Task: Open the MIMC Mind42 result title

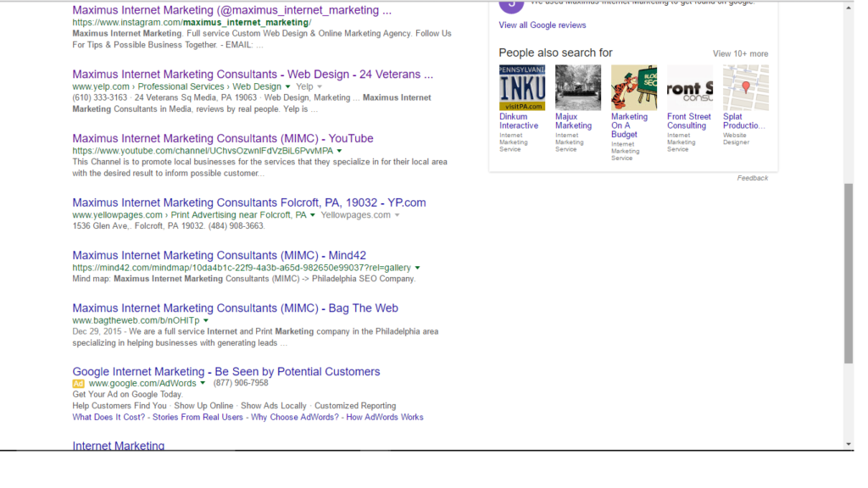Action: tap(220, 255)
